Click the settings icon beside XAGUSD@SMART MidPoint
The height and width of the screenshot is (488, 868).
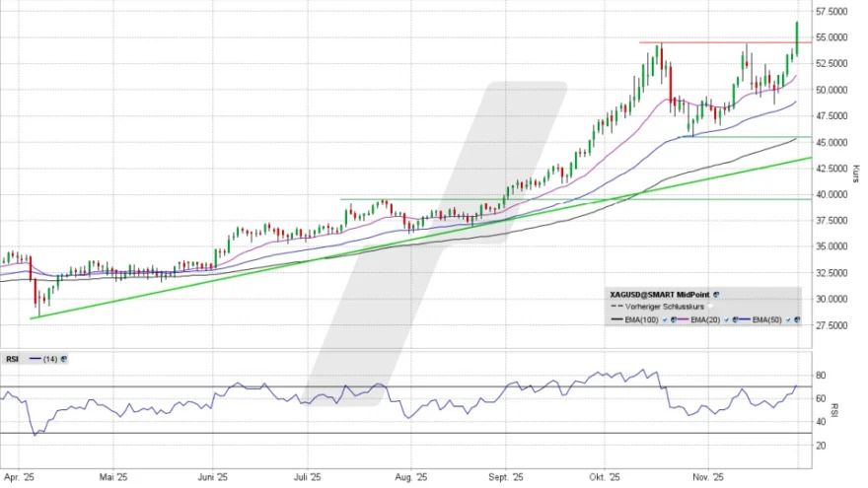click(x=716, y=295)
